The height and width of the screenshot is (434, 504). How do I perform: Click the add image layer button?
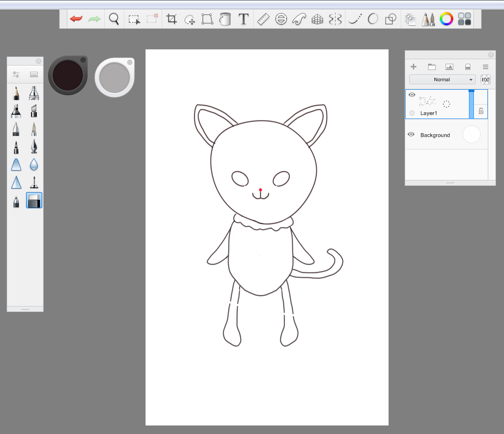click(x=449, y=67)
